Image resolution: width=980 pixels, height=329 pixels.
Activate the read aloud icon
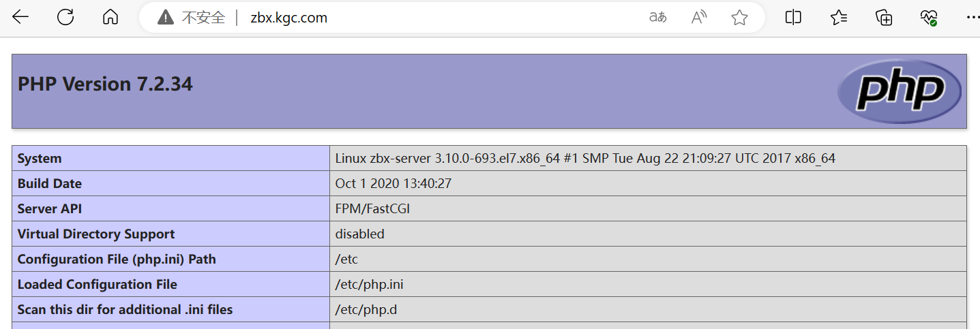coord(698,18)
